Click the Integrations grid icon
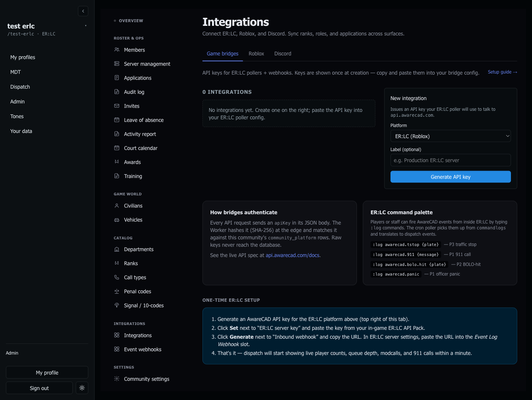Image resolution: width=532 pixels, height=400 pixels. 117,335
